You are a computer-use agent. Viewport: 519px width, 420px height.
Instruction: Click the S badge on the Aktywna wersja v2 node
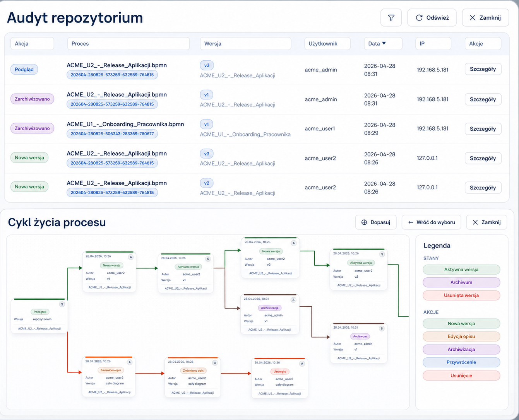382,254
